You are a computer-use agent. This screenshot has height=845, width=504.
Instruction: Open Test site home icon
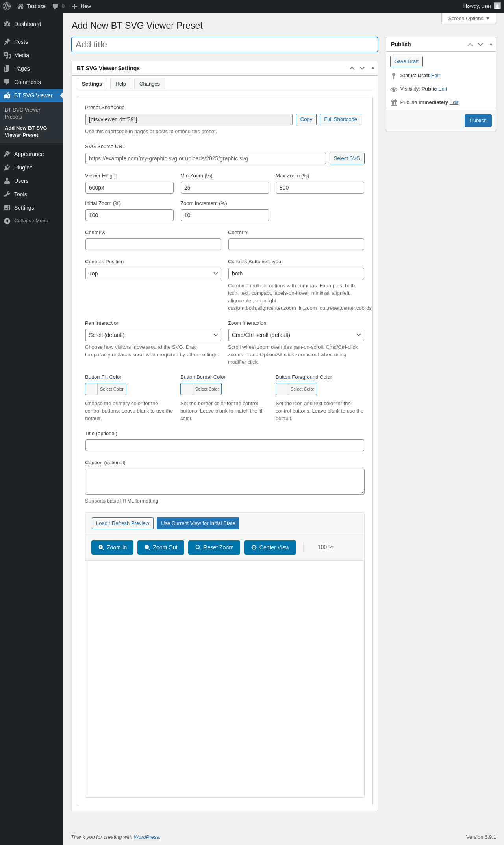[20, 6]
